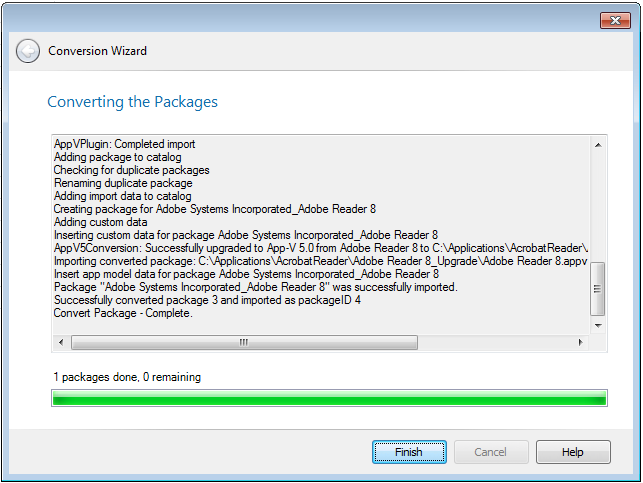This screenshot has height=483, width=643.
Task: Click the "Successfully converted package 3" log line
Action: pyautogui.click(x=207, y=300)
